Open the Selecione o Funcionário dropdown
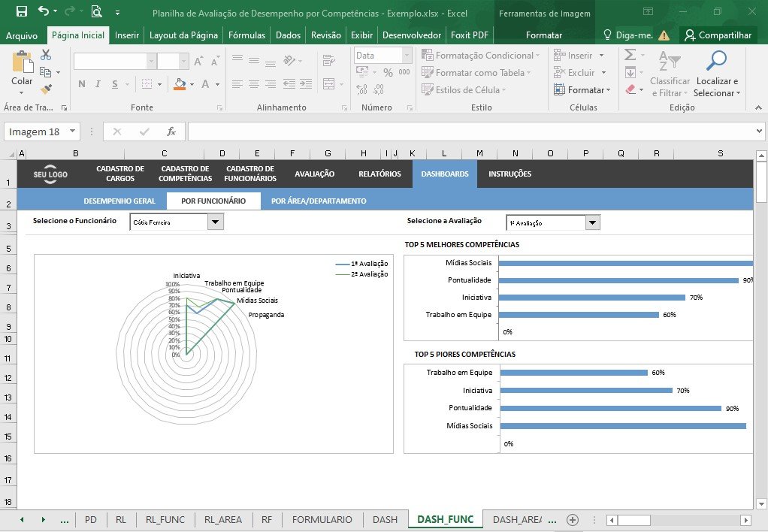The image size is (768, 532). 215,222
